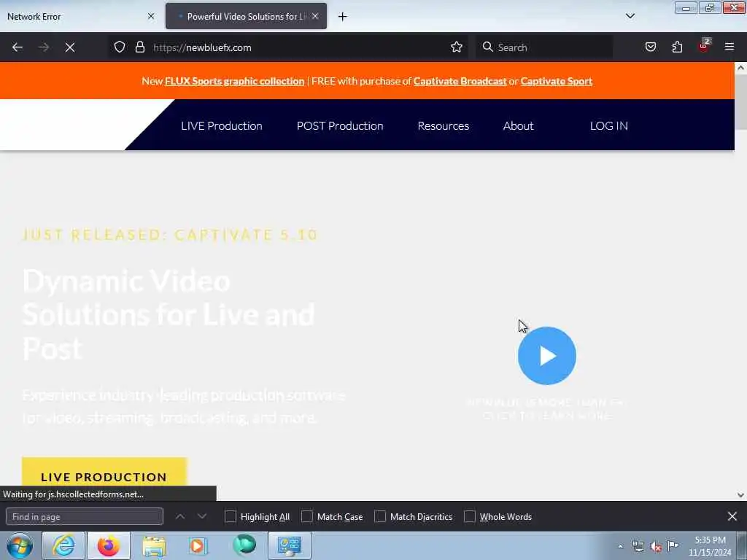Expand the list all tabs dropdown
This screenshot has height=560, width=747.
(x=630, y=16)
